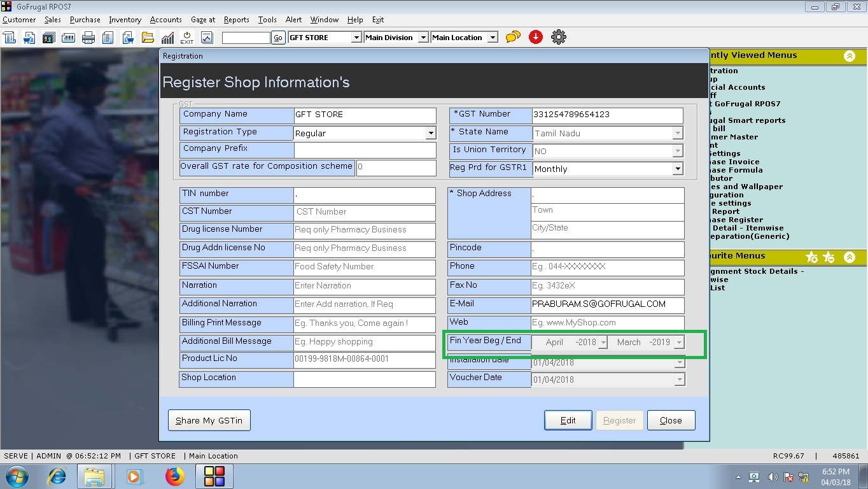868x489 pixels.
Task: Click the line graph report toolbar icon
Action: tap(207, 38)
